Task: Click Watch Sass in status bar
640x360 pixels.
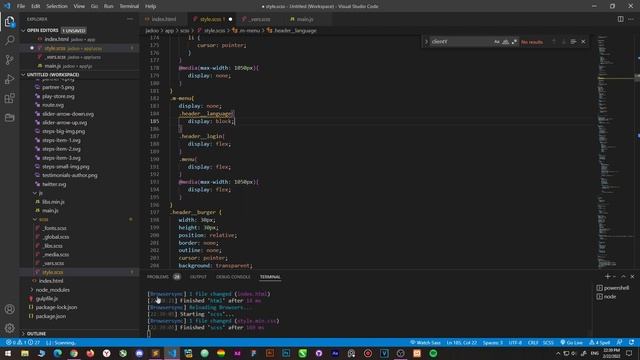Action: click(x=425, y=342)
